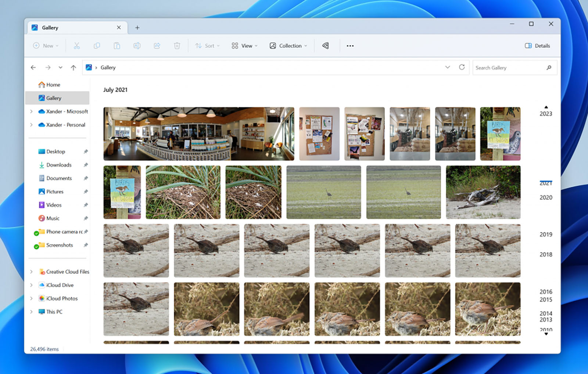Screen dimensions: 588x374
Task: Navigate up using the Up arrow button
Action: click(x=73, y=67)
